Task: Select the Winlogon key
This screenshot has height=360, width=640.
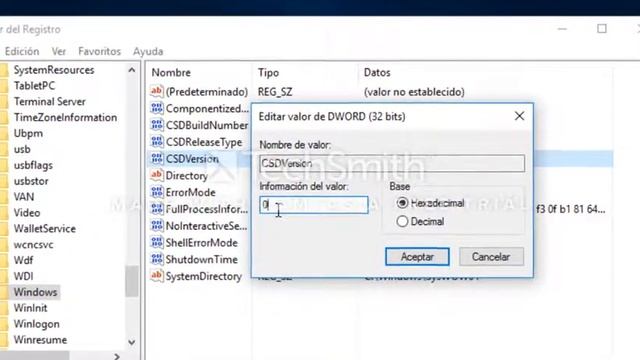Action: point(37,324)
